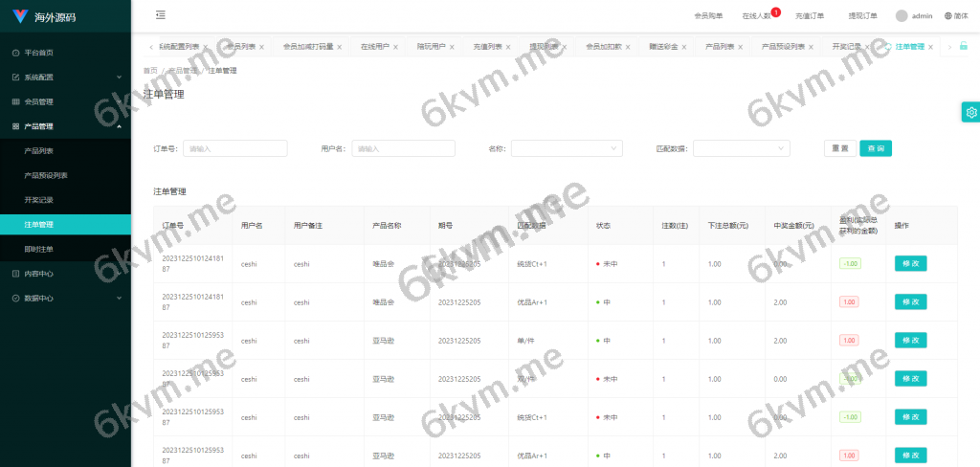
Task: Click the globe language icon
Action: coord(948,16)
